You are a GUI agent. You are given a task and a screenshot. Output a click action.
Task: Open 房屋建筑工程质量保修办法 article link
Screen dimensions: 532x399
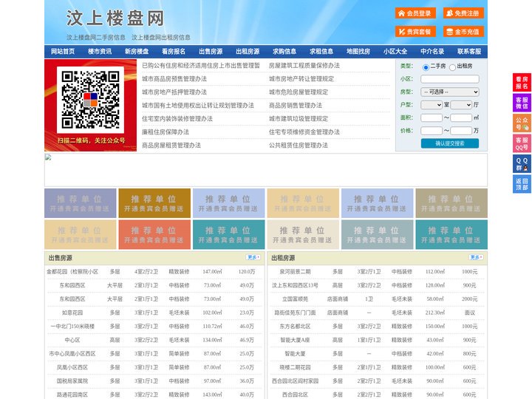tap(304, 66)
